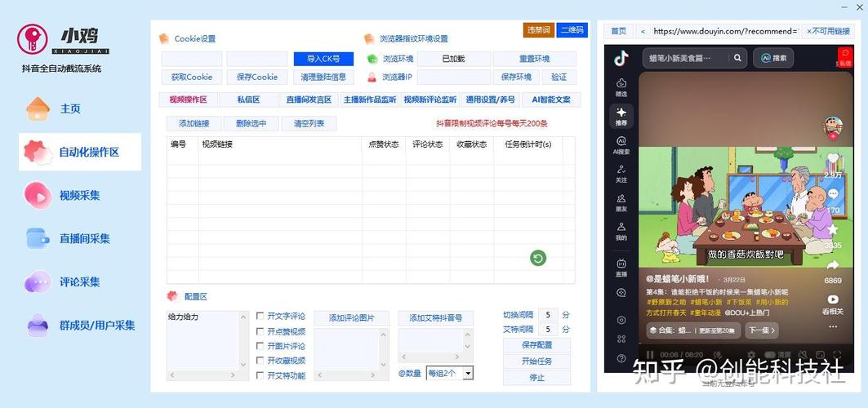
Task: Switch to the 私信区 tab
Action: coord(248,100)
